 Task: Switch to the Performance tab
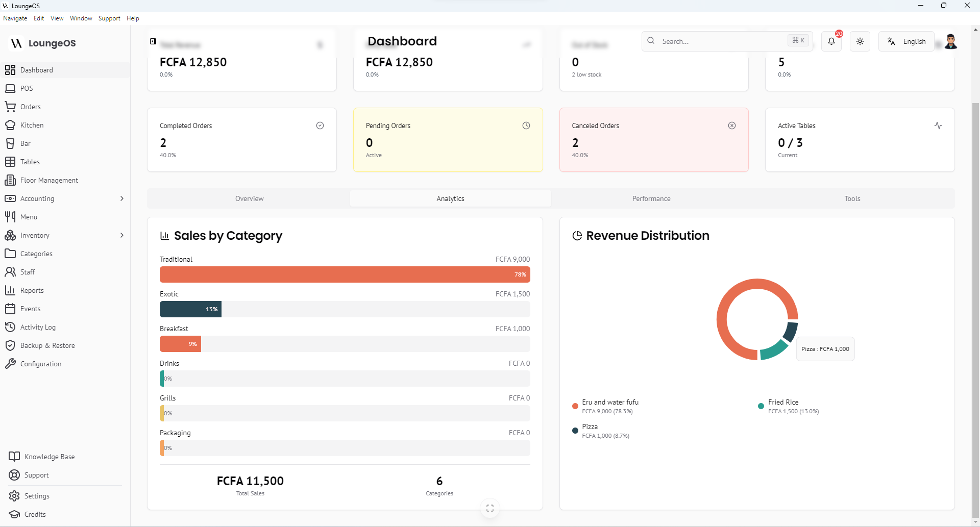point(651,198)
